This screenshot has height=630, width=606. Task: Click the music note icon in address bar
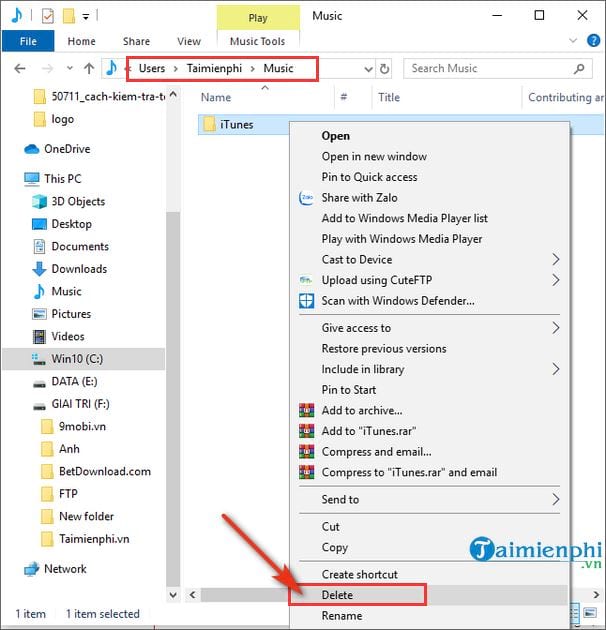pos(111,68)
